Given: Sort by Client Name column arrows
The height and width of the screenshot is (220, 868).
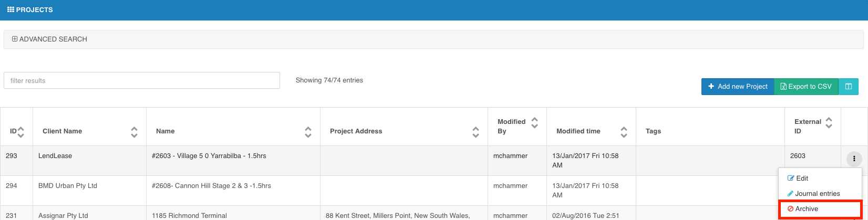Looking at the screenshot, I should (x=135, y=132).
